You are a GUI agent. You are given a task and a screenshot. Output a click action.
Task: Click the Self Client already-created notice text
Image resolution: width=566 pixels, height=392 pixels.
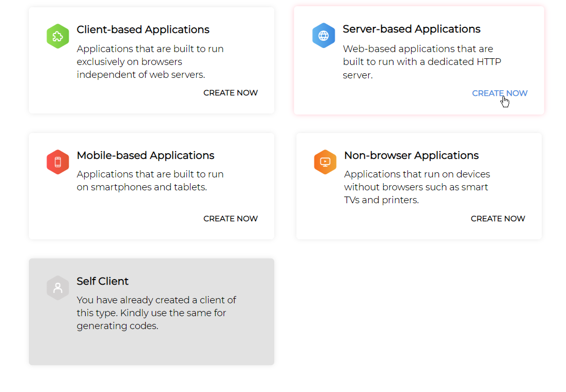pos(156,313)
